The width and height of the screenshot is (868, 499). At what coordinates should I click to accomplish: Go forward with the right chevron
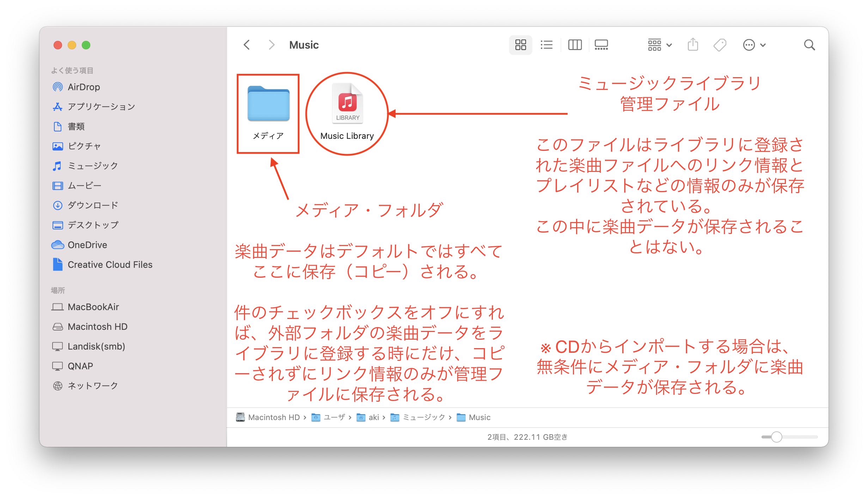[271, 45]
